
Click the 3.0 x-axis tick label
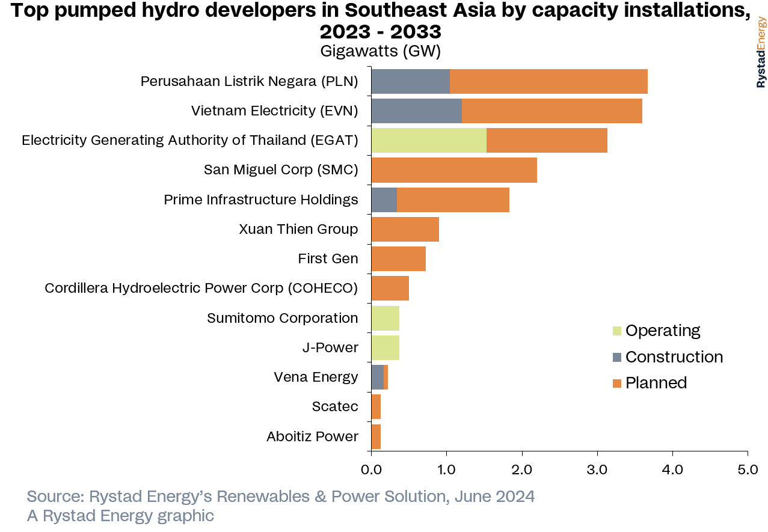tap(597, 469)
